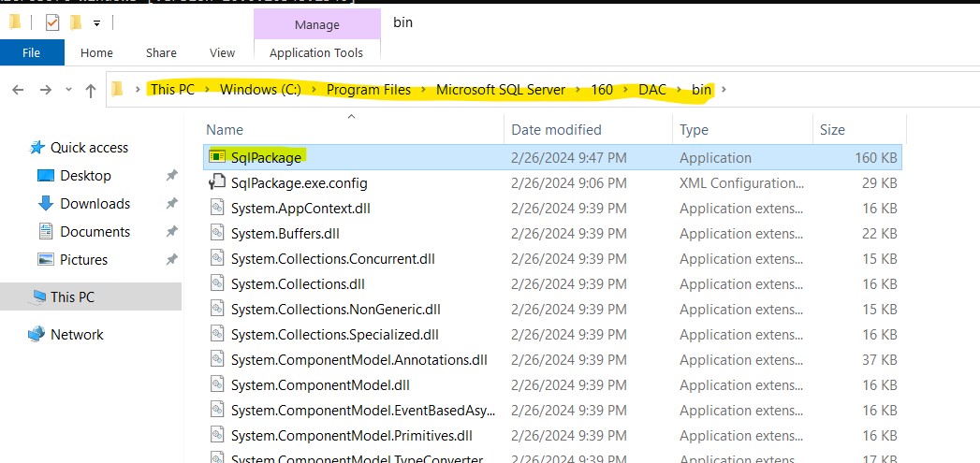Click the Downloads arrow icon in sidebar
The height and width of the screenshot is (463, 980).
pyautogui.click(x=46, y=204)
